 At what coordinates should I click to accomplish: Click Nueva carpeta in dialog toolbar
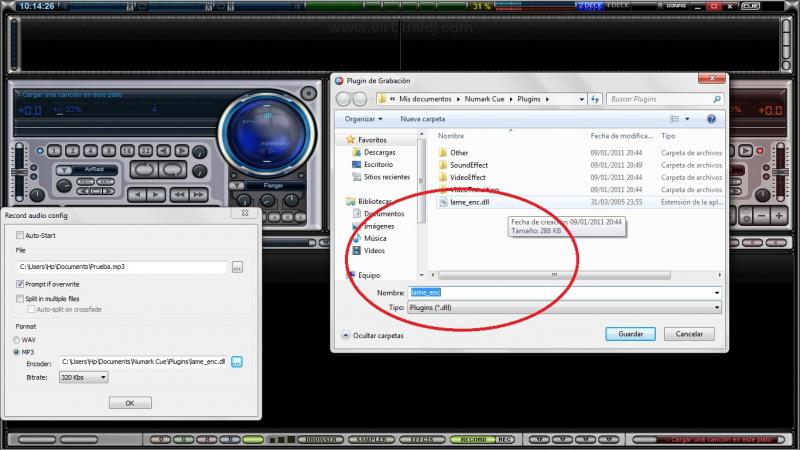tap(422, 119)
